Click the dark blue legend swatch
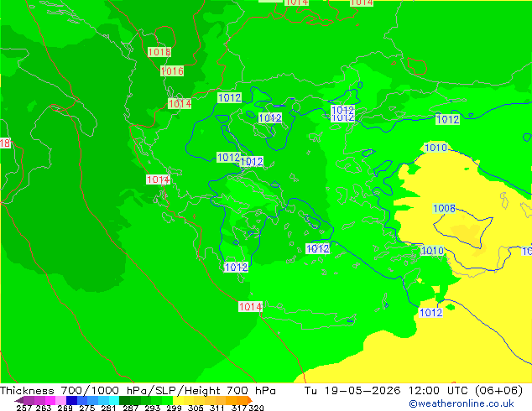This screenshot has width=532, height=411. click(71, 400)
